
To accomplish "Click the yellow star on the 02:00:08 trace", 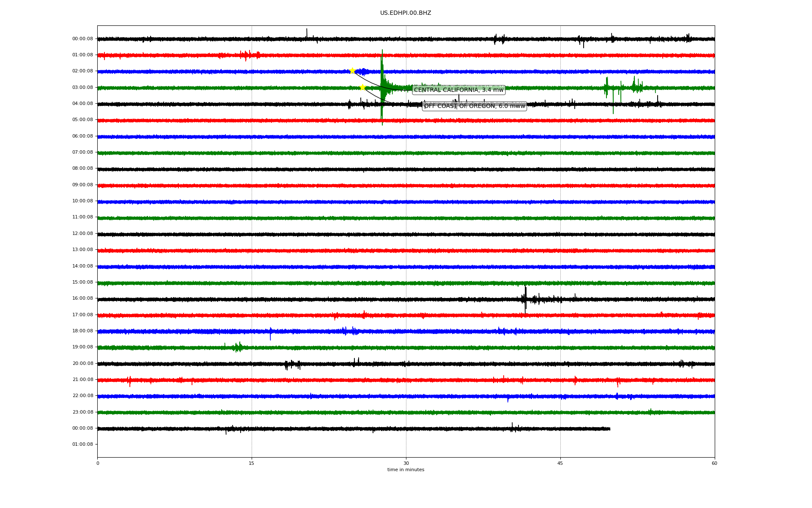I will tap(352, 71).
